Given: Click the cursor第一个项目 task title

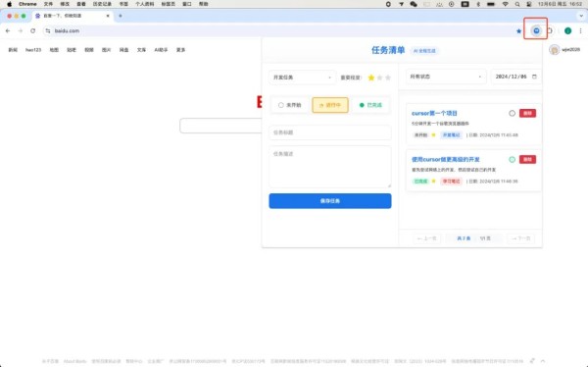Looking at the screenshot, I should [x=434, y=113].
